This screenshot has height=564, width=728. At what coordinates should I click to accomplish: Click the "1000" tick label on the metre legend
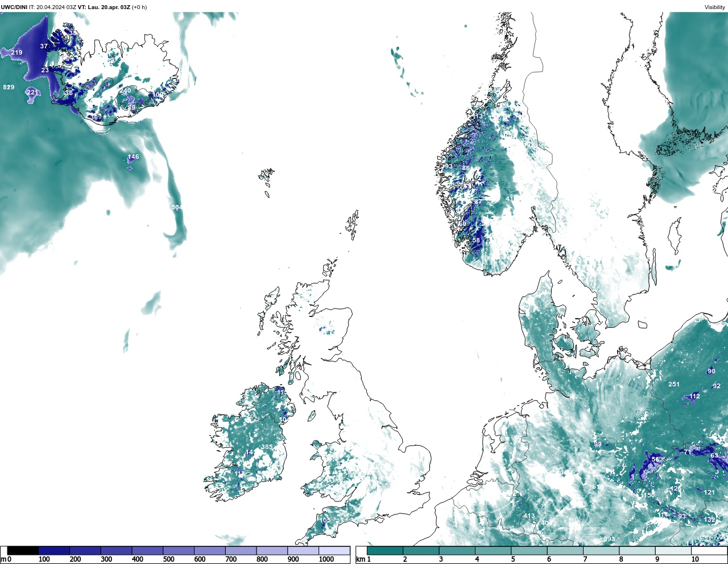tap(326, 559)
